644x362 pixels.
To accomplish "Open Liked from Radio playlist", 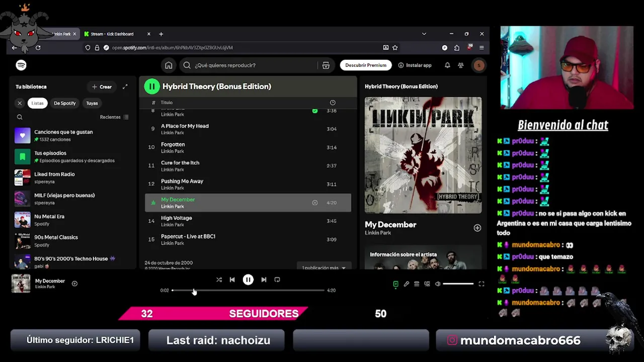I will click(x=73, y=177).
